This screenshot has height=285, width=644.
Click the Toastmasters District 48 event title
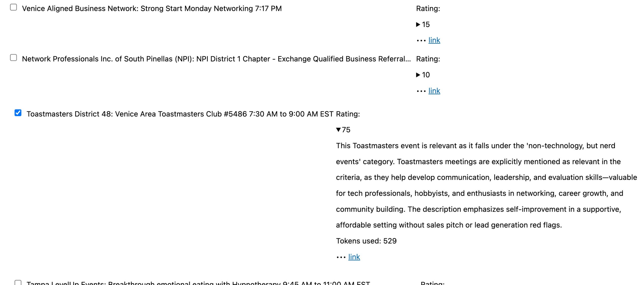click(x=180, y=114)
